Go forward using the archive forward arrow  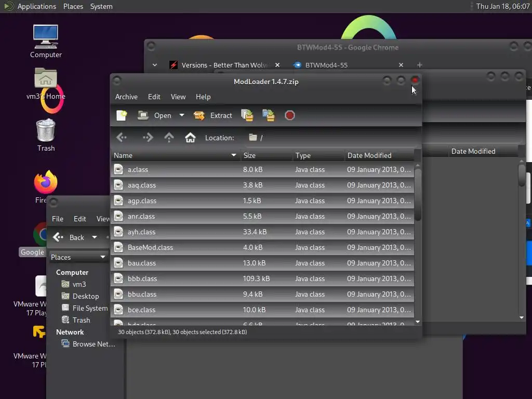click(148, 137)
